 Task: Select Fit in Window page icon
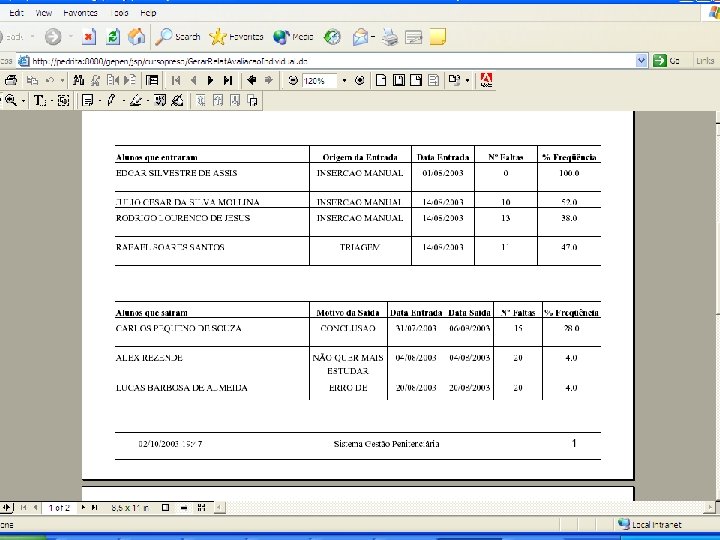click(x=399, y=80)
